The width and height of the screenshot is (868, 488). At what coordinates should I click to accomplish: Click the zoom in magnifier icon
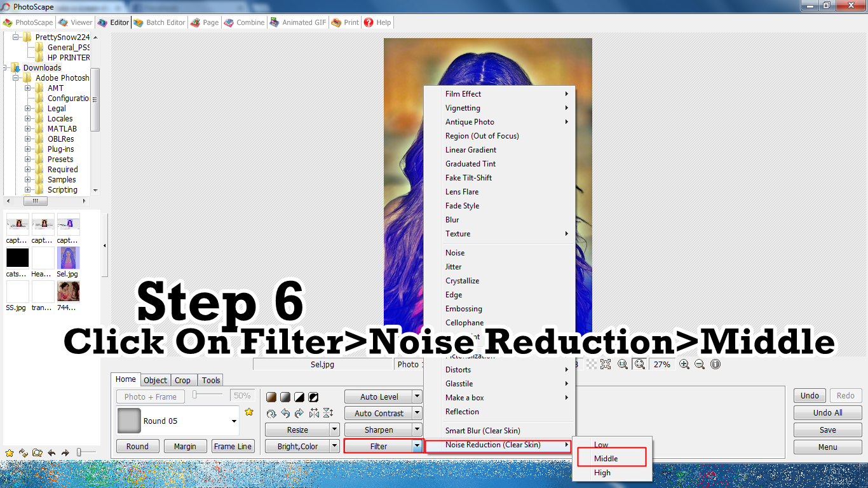[x=684, y=364]
